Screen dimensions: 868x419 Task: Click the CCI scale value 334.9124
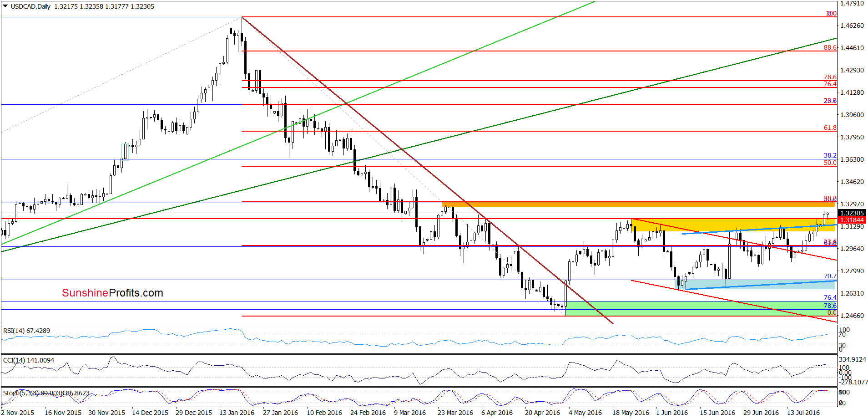pyautogui.click(x=853, y=359)
